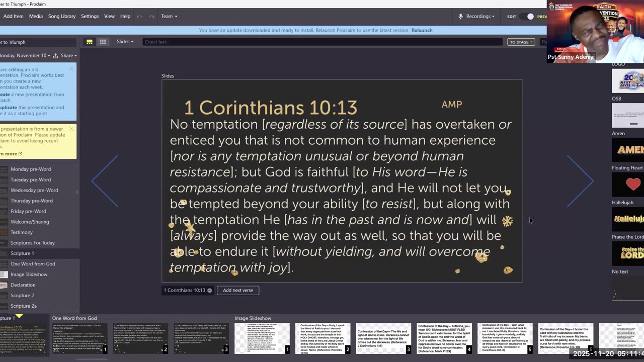Screen dimensions: 644x362
Task: Select the OSB overlay thumbnail
Action: coord(628,115)
